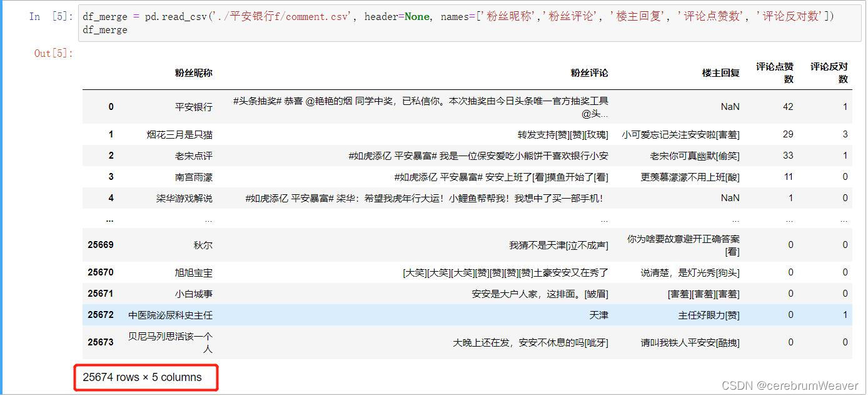
Task: Click the 25674 rows × 5 columns summary
Action: [x=142, y=377]
